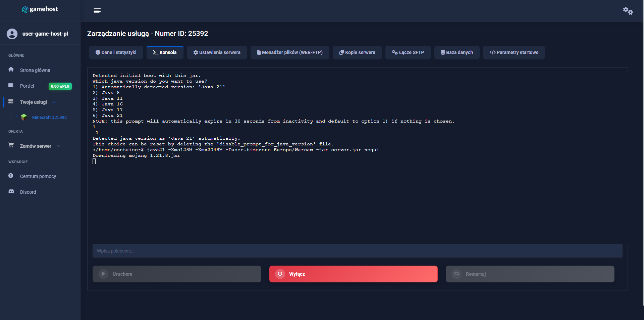Open Parametry startowe tab
This screenshot has height=320, width=644.
pyautogui.click(x=514, y=53)
